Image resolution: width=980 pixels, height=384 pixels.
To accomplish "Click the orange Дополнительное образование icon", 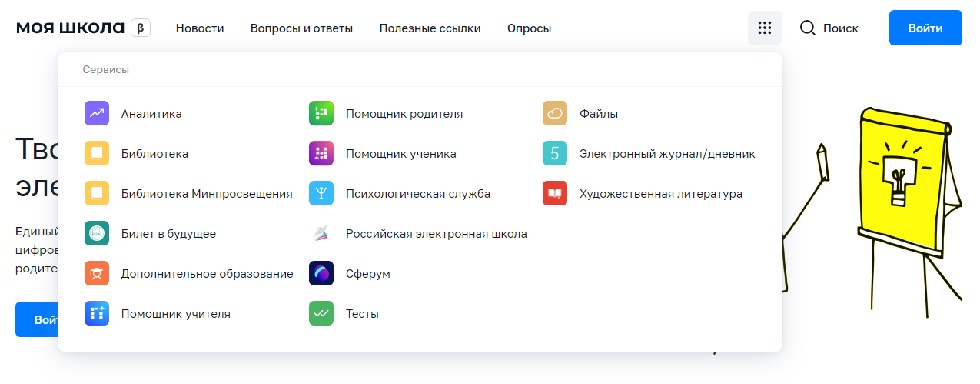I will click(x=97, y=274).
